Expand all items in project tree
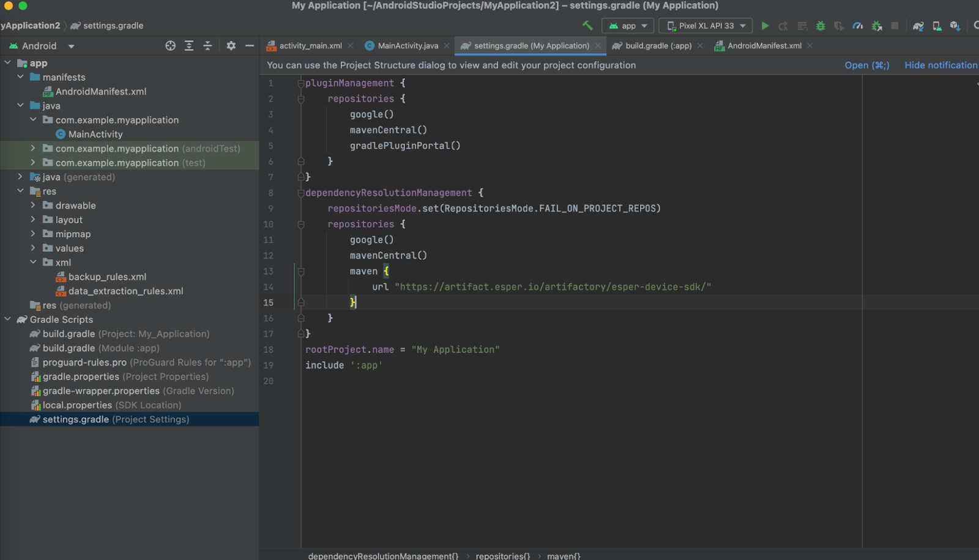Image resolution: width=979 pixels, height=560 pixels. point(189,46)
